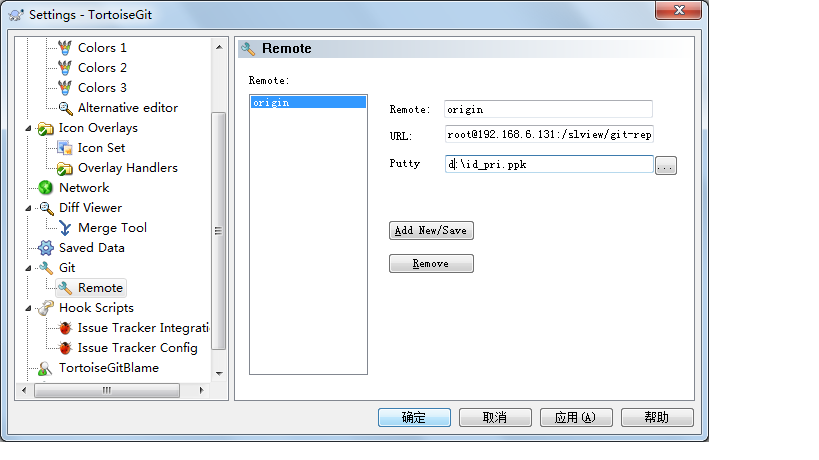The height and width of the screenshot is (460, 819).
Task: Click the Icon Overlays folder icon
Action: [x=46, y=128]
